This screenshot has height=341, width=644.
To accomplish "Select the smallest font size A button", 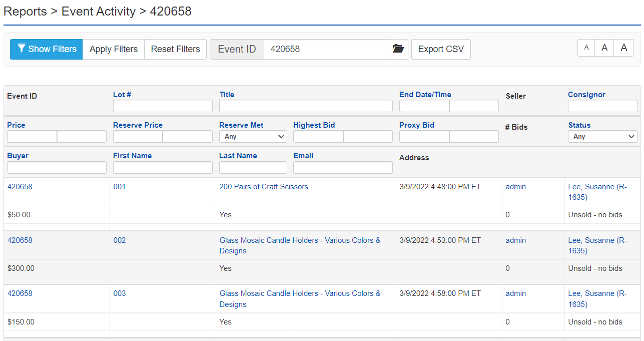I will (x=586, y=48).
